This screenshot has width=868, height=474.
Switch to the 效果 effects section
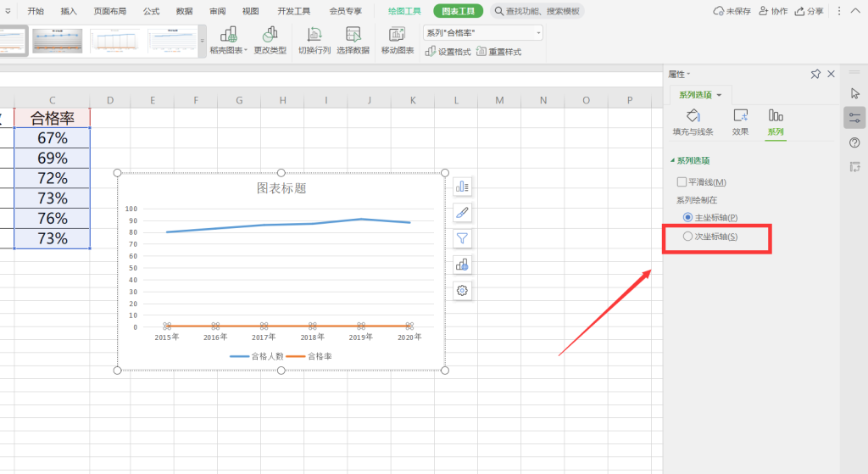click(x=740, y=122)
